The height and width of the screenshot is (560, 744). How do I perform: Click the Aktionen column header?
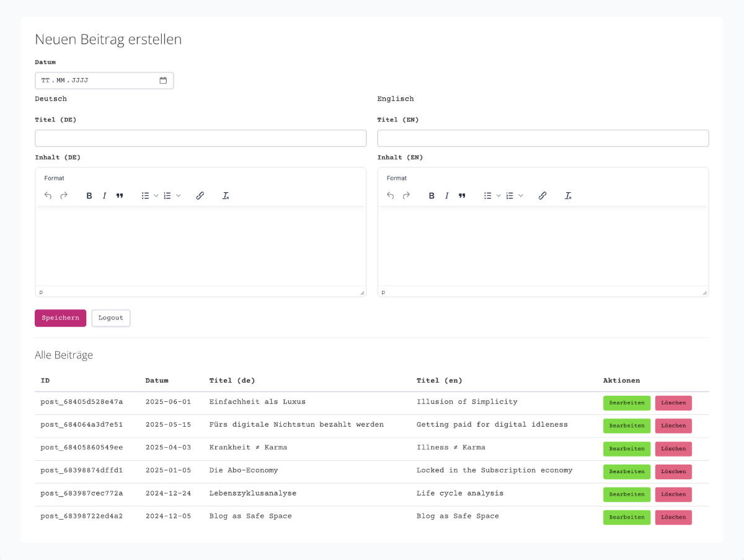[621, 380]
